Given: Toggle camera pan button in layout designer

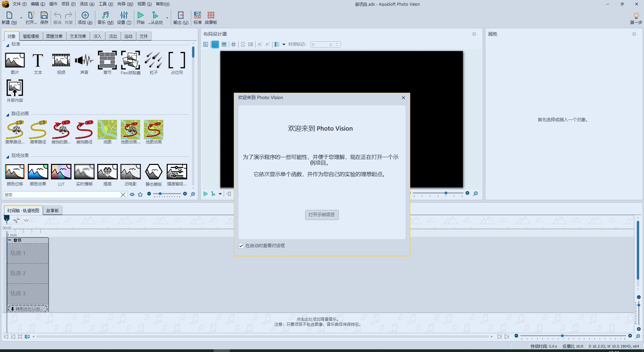Looking at the screenshot, I should click(251, 44).
